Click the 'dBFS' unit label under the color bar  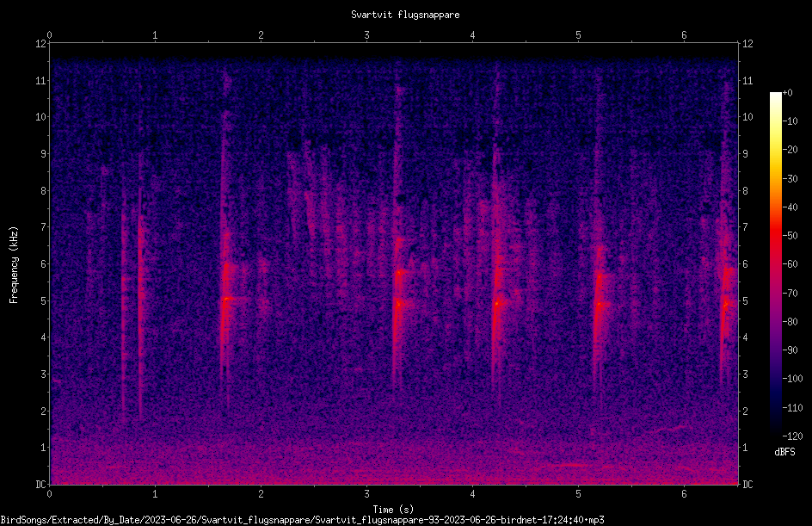pos(784,452)
